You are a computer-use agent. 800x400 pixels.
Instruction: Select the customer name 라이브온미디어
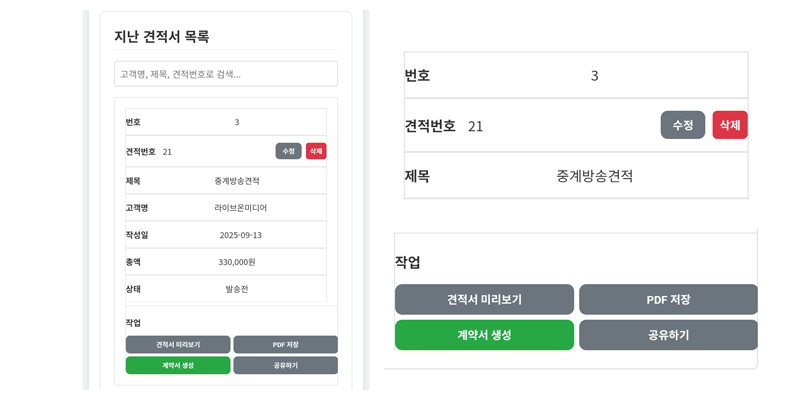click(240, 208)
